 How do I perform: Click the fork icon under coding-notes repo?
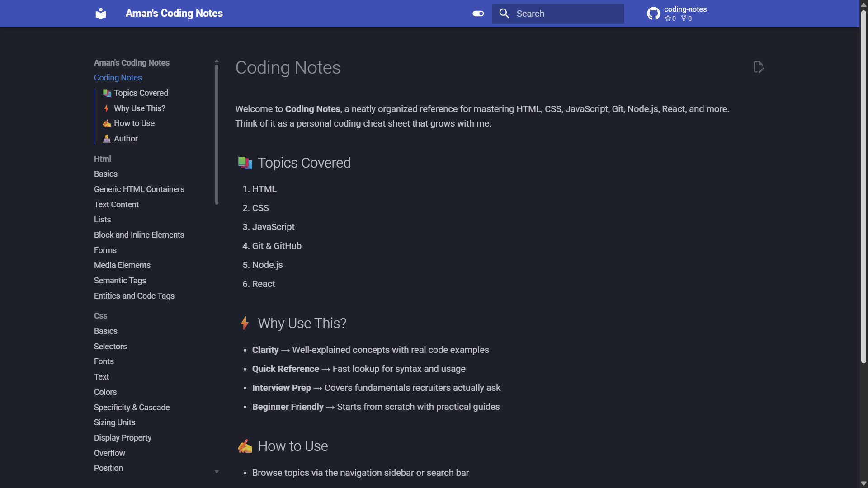point(684,19)
